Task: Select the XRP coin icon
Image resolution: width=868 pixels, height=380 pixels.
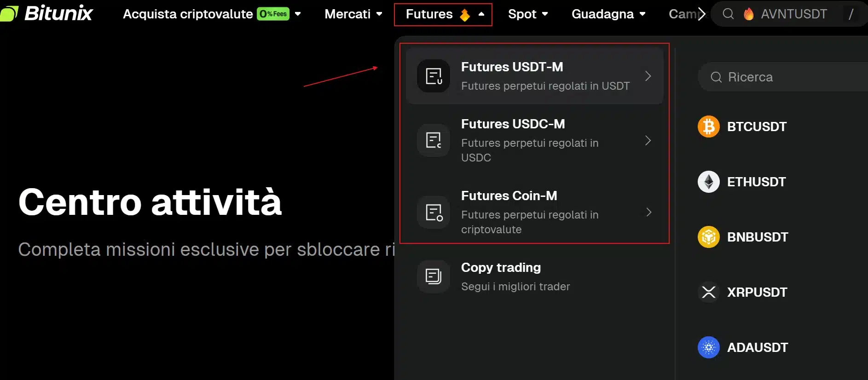Action: pyautogui.click(x=708, y=292)
